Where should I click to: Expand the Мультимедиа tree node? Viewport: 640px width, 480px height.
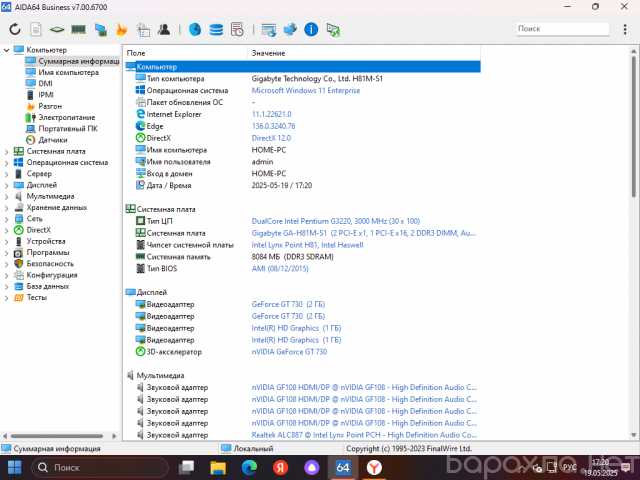(6, 196)
